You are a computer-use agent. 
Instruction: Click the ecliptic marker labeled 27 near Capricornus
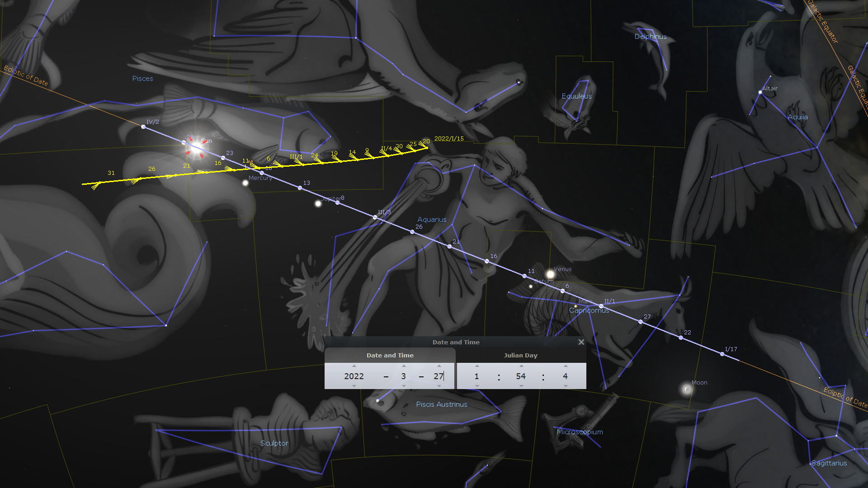point(641,322)
